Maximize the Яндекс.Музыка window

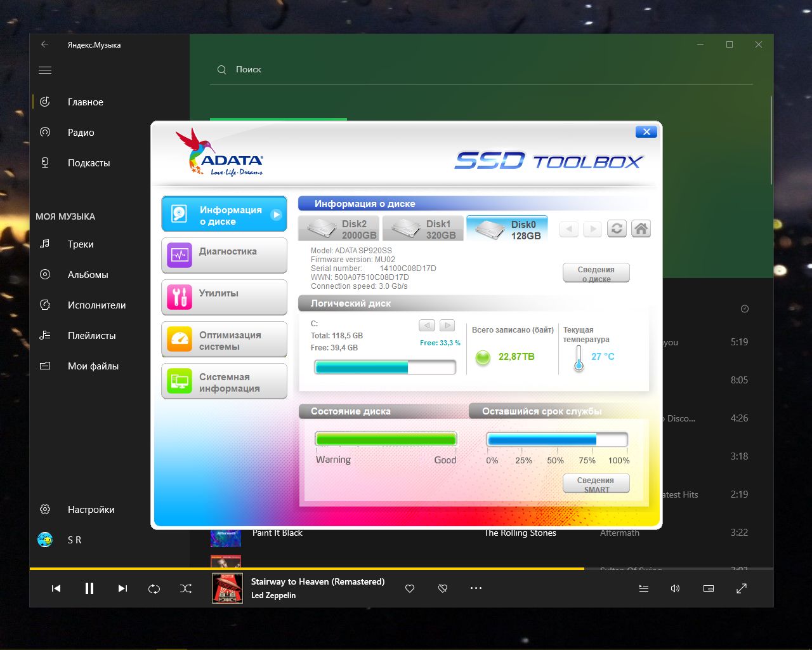tap(730, 44)
